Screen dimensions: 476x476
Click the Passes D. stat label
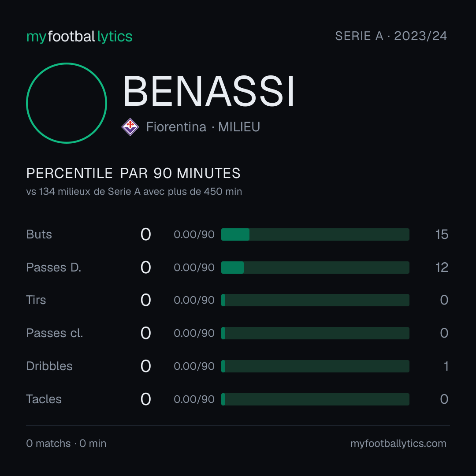[54, 268]
